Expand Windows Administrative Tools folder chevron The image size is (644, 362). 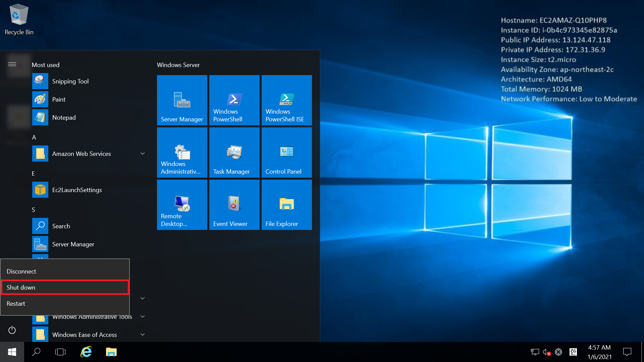pos(143,316)
